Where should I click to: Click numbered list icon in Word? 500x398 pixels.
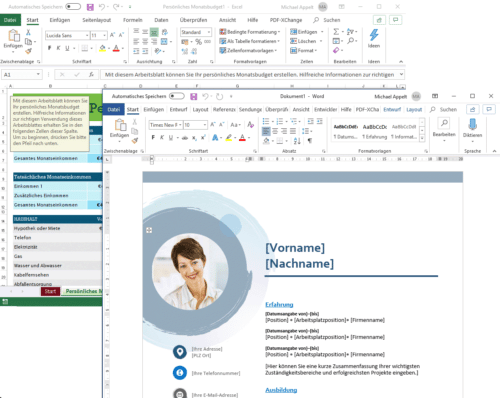coord(279,121)
